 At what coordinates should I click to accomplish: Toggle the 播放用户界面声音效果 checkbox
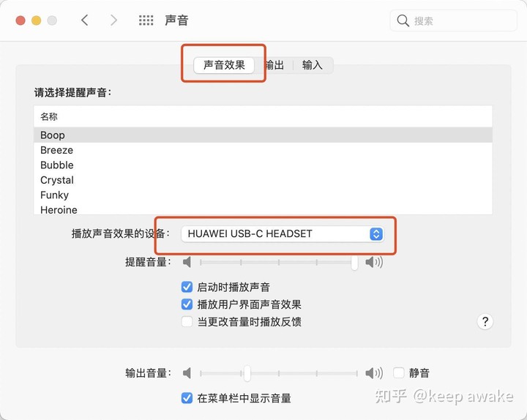tap(187, 304)
